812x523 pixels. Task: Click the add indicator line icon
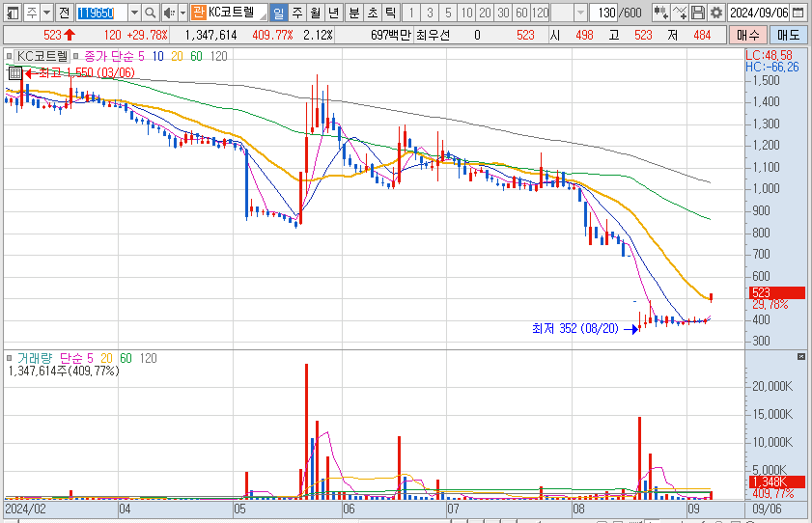click(680, 13)
